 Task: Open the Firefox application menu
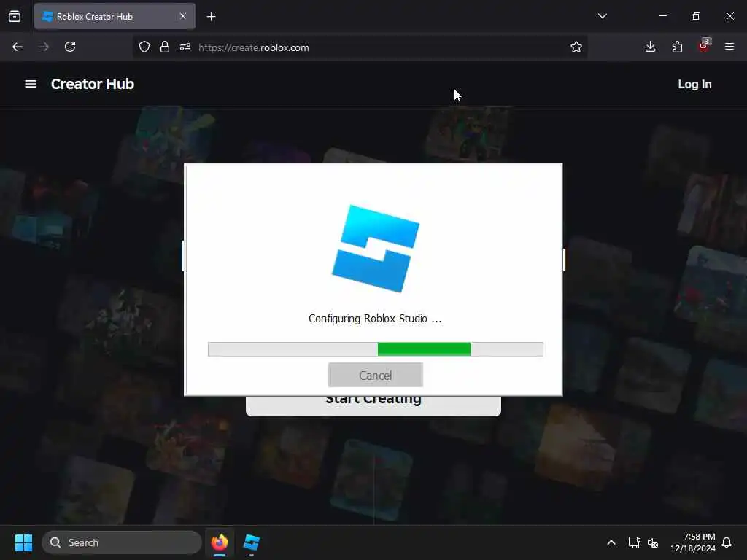[729, 47]
